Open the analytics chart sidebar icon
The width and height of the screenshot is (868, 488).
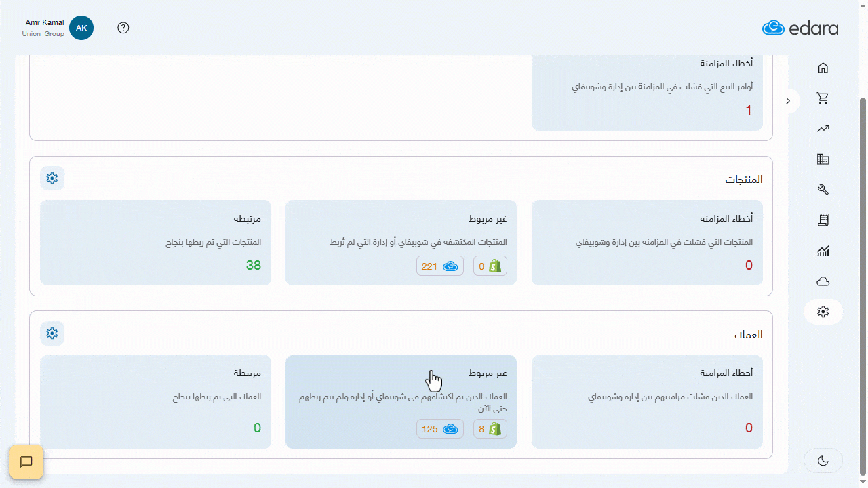pyautogui.click(x=823, y=251)
